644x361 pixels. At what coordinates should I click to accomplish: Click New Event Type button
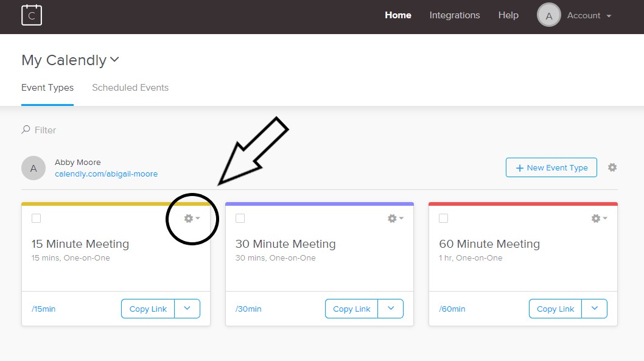551,167
